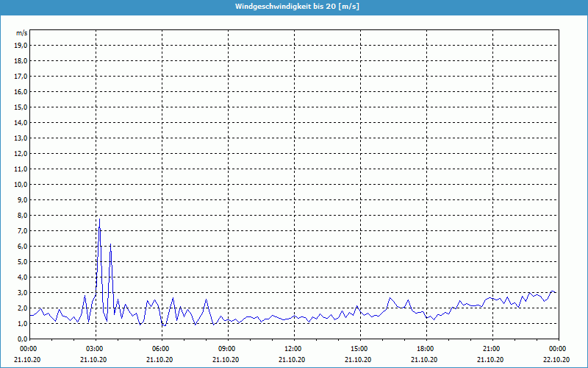Click the 8,0 y-axis value label
Screen dimensions: 588x368
coord(22,215)
